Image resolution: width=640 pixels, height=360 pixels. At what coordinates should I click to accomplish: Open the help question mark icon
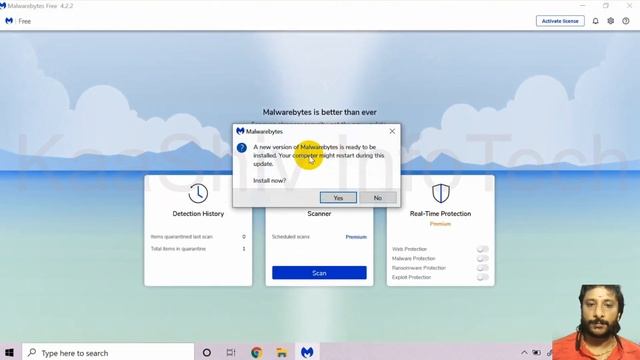click(626, 21)
